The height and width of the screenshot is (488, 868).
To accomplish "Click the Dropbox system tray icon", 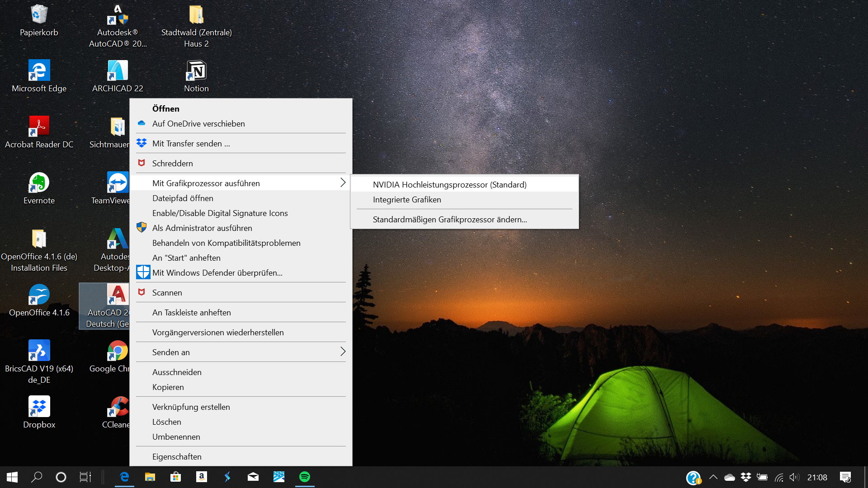I will [x=745, y=477].
